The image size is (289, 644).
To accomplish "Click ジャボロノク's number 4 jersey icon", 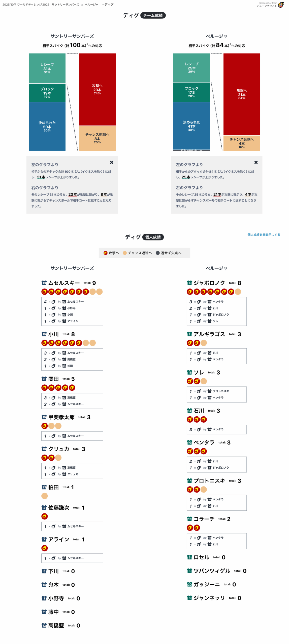I will 189,283.
